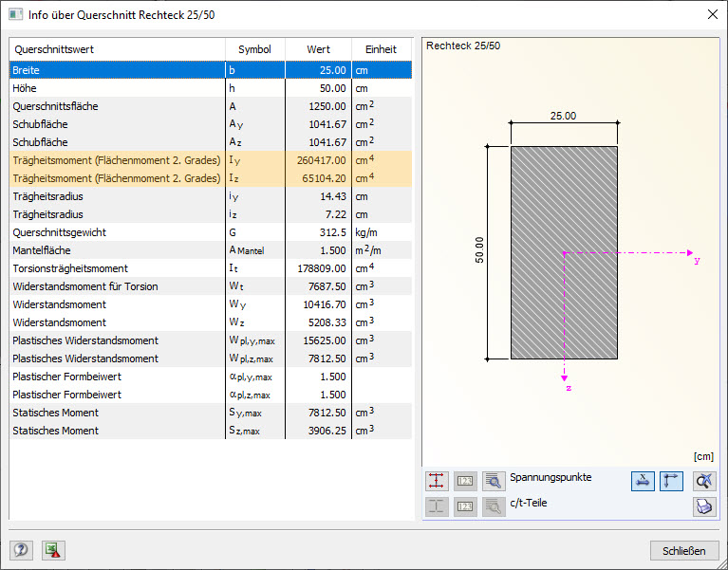Image resolution: width=728 pixels, height=570 pixels.
Task: Click the Symbol column header
Action: coord(255,49)
